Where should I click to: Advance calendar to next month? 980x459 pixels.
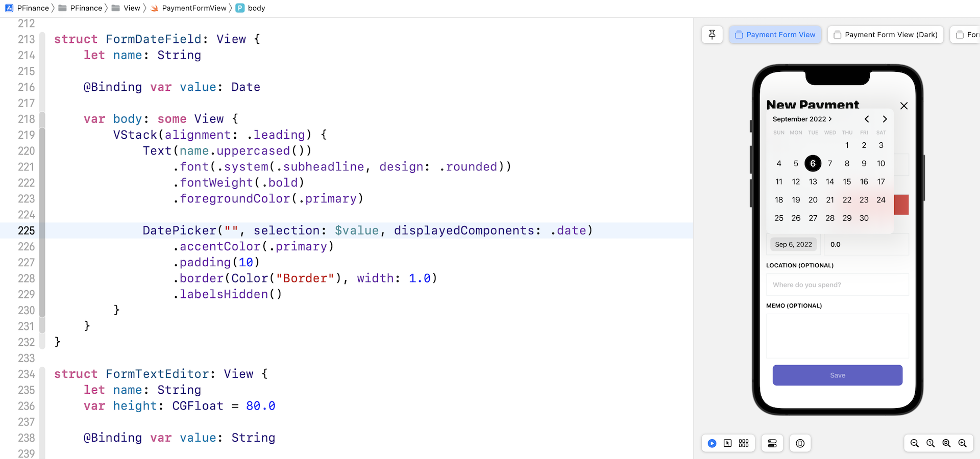pyautogui.click(x=885, y=119)
